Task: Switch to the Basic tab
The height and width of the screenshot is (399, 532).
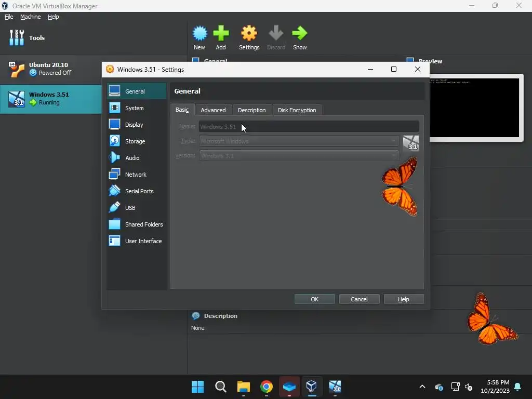Action: pyautogui.click(x=182, y=110)
